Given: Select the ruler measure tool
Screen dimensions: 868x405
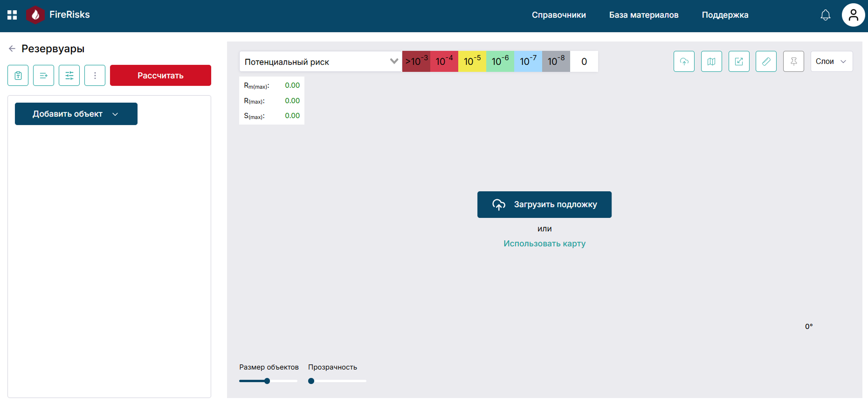Looking at the screenshot, I should coord(766,62).
